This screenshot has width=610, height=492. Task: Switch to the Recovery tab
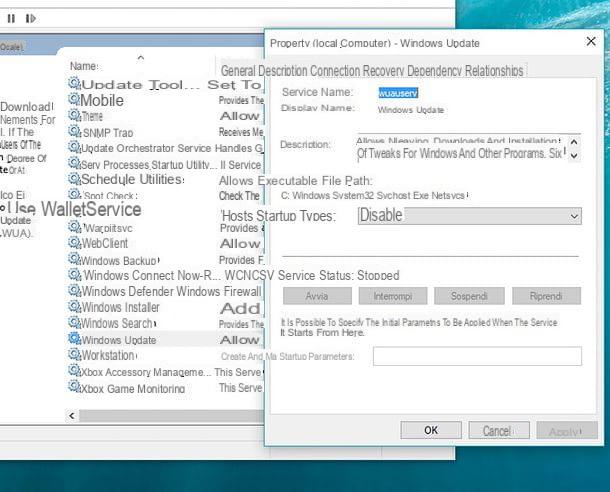click(384, 71)
